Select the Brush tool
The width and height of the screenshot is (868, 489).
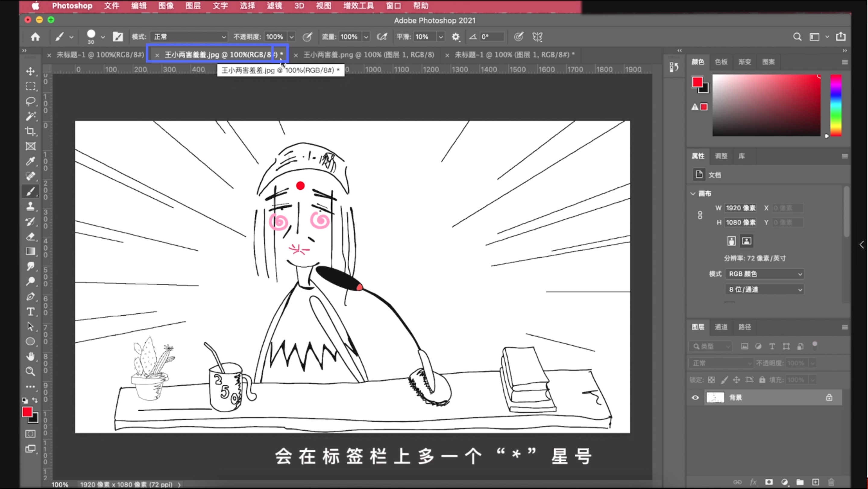click(31, 191)
